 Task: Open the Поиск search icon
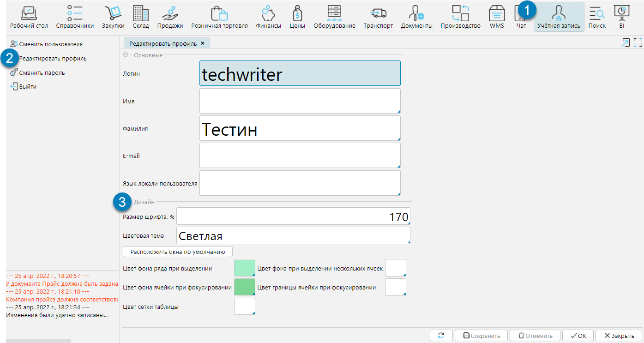596,17
